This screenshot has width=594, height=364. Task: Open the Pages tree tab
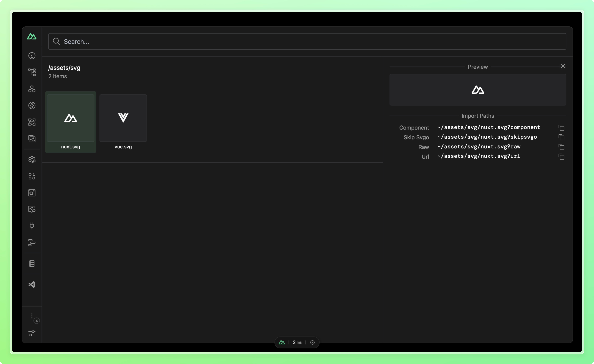[x=32, y=72]
